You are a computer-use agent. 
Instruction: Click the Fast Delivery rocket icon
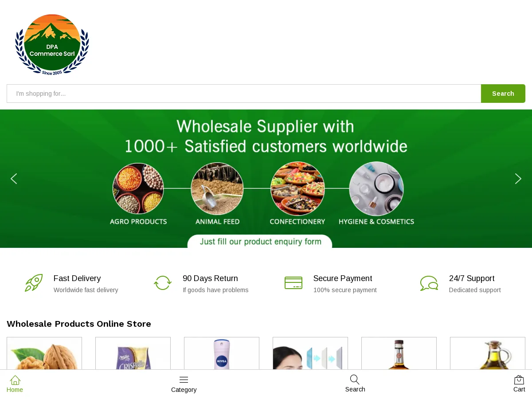click(x=34, y=283)
